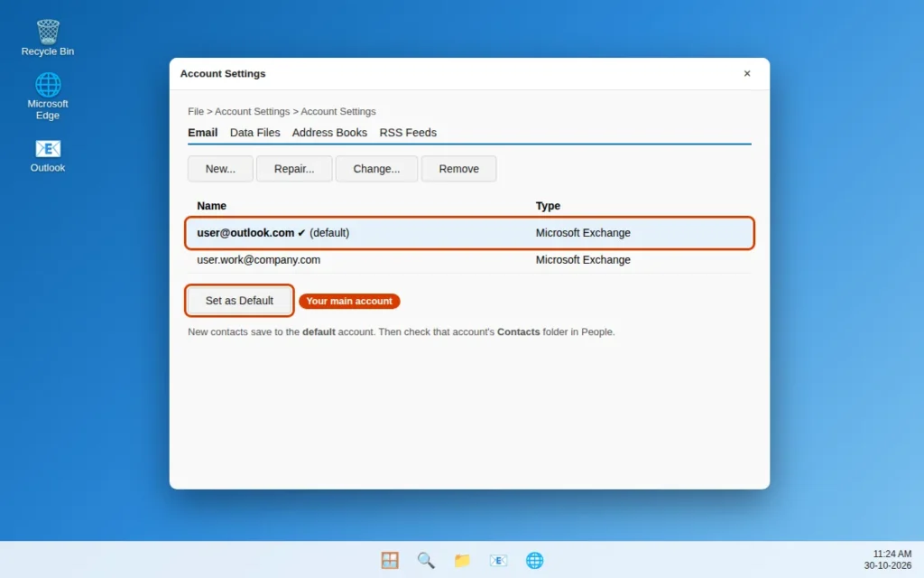Image resolution: width=924 pixels, height=578 pixels.
Task: Open the Recycle Bin desktop icon
Action: click(x=48, y=38)
